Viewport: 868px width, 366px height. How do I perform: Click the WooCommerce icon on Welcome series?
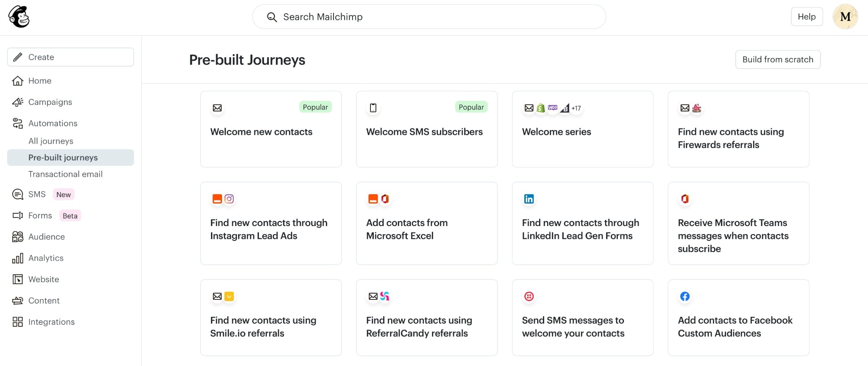click(553, 108)
